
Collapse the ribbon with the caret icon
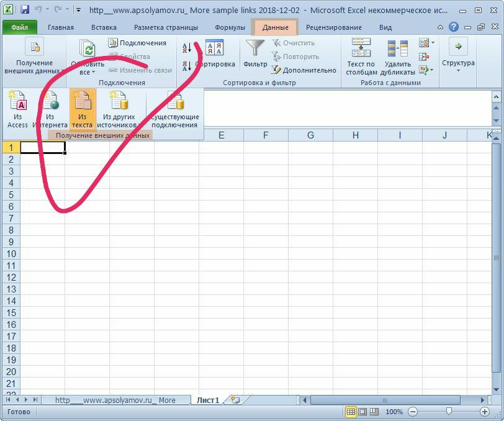click(440, 27)
